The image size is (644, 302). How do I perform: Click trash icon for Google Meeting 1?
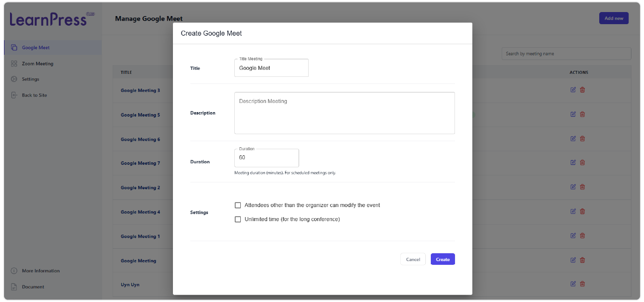(x=583, y=236)
